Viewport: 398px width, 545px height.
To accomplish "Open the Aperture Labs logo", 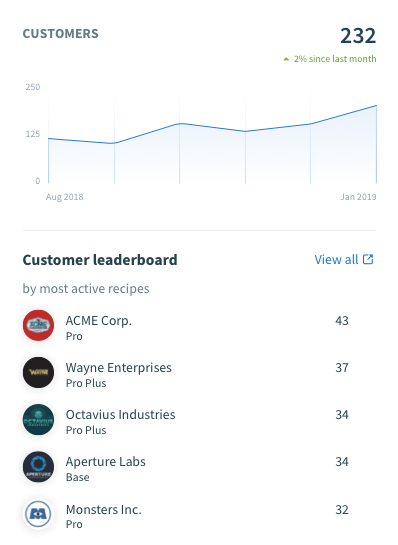I will (x=38, y=466).
